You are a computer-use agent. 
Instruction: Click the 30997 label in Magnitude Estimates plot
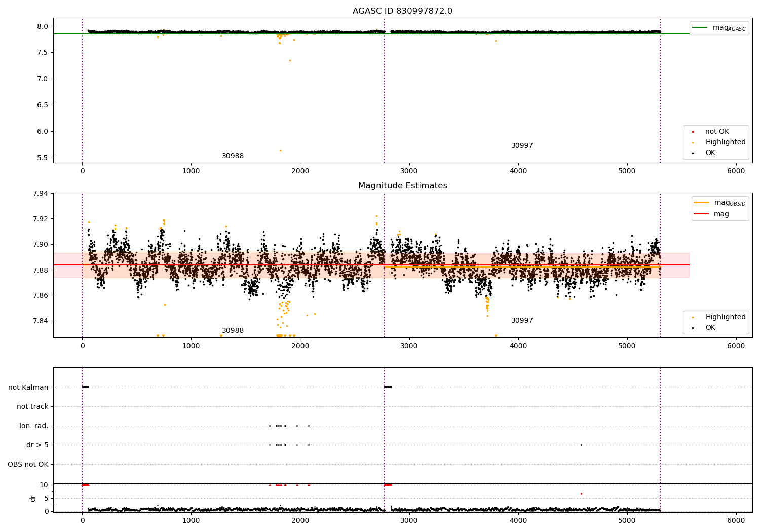click(x=522, y=320)
